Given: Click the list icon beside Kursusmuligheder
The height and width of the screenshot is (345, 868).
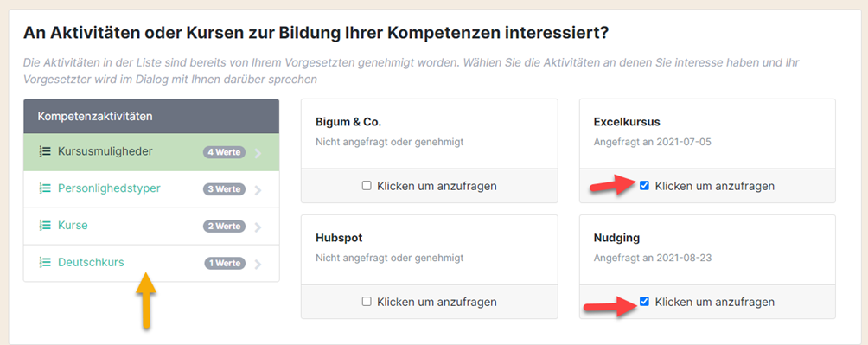Looking at the screenshot, I should [46, 151].
